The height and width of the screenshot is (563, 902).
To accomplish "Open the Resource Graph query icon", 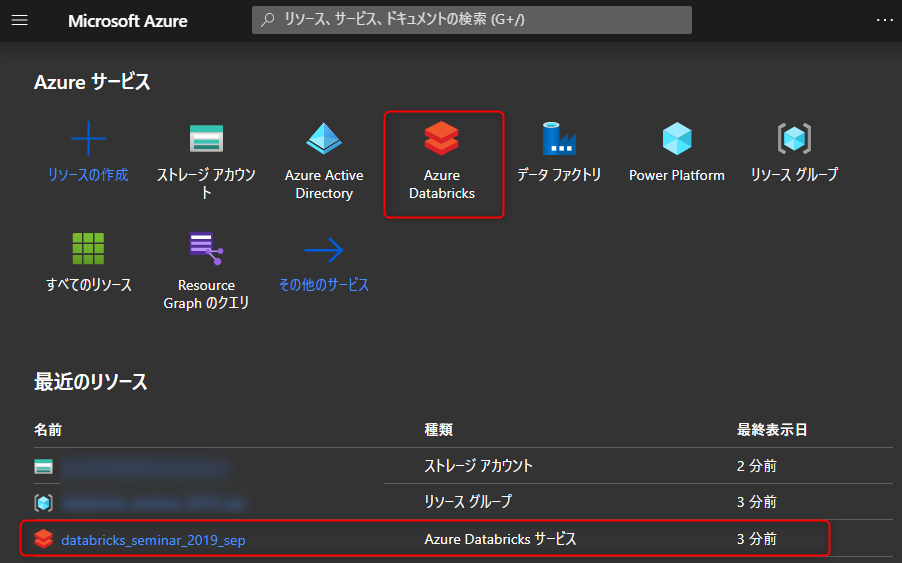I will pyautogui.click(x=207, y=248).
